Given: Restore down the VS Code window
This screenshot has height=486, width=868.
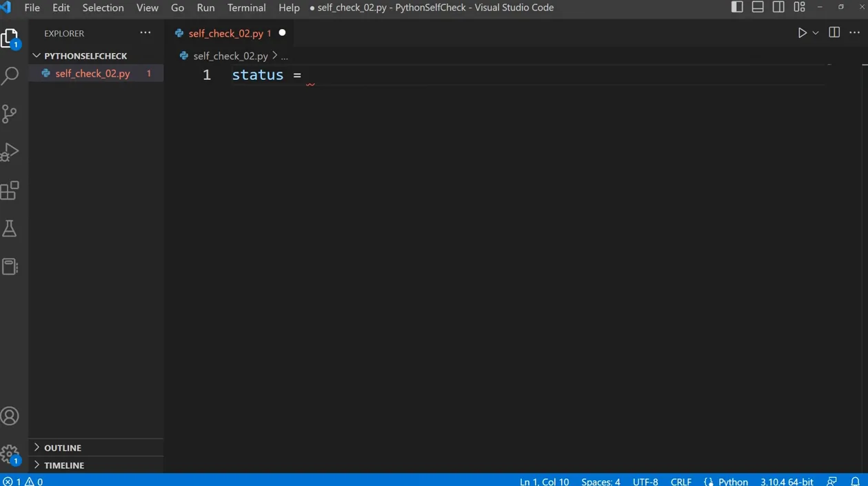Looking at the screenshot, I should [x=841, y=7].
